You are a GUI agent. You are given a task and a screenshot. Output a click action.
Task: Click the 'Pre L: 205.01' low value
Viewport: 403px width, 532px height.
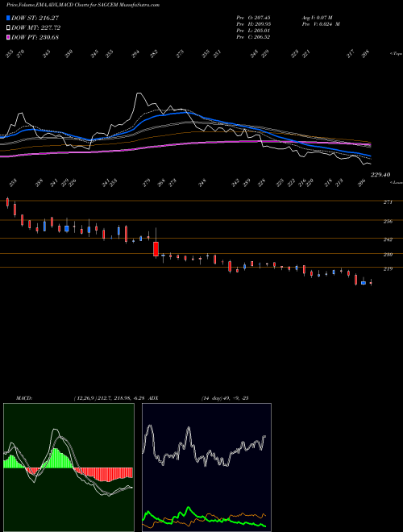[253, 31]
